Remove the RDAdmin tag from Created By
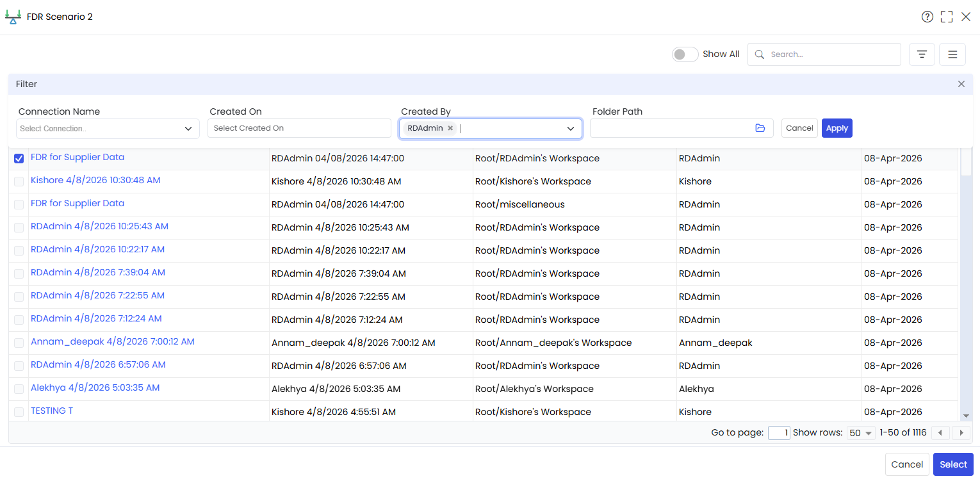 coord(450,128)
